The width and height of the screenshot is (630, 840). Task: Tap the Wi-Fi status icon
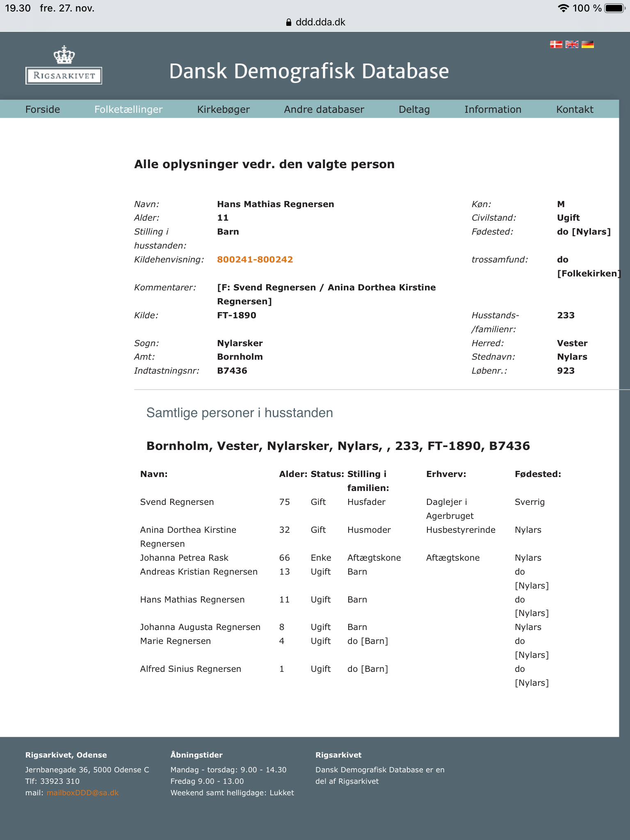(x=564, y=8)
